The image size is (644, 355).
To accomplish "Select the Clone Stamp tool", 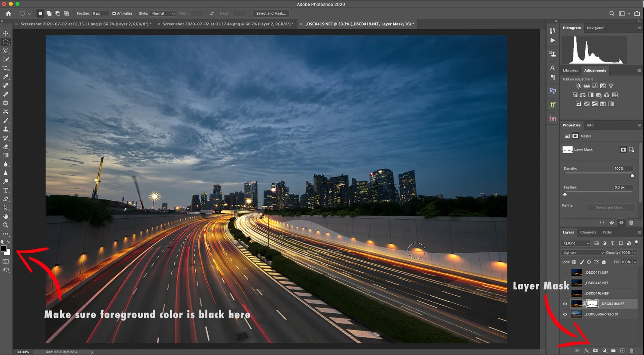I will click(x=6, y=129).
